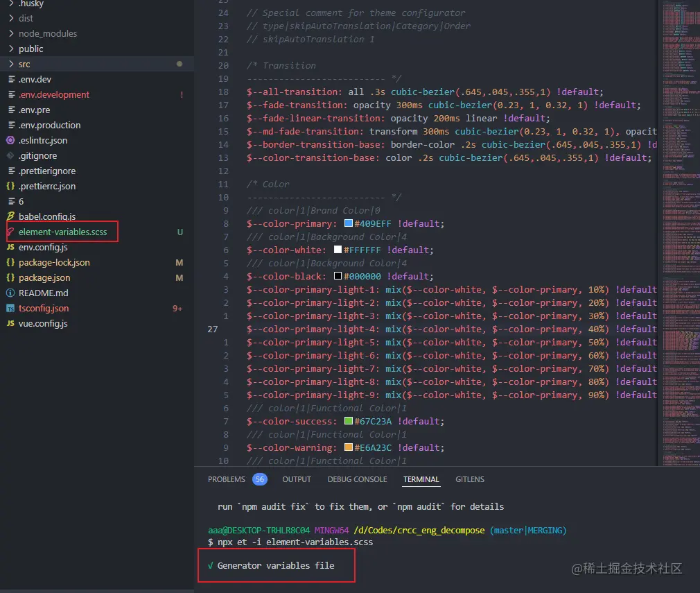Open color picker for #E6A23C swatch
Viewport: 700px width, 593px height.
349,447
